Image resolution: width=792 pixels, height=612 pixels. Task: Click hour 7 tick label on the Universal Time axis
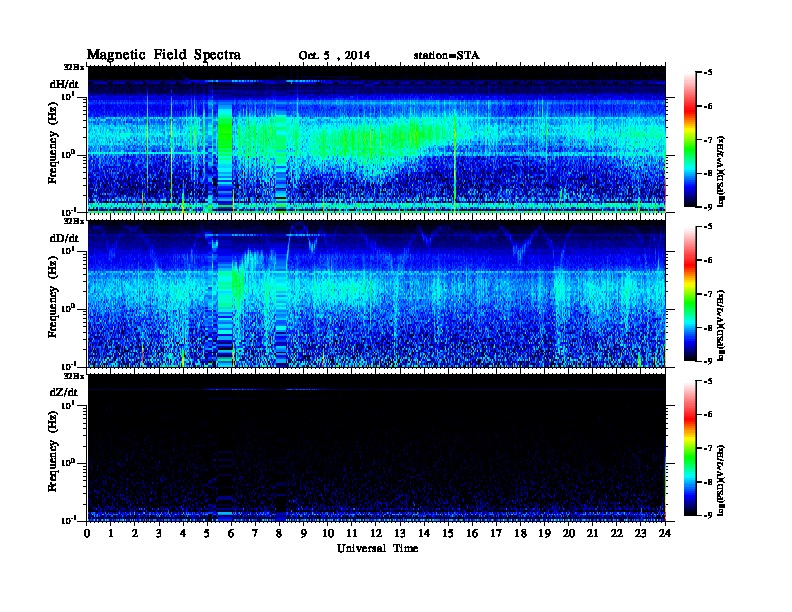coord(255,534)
